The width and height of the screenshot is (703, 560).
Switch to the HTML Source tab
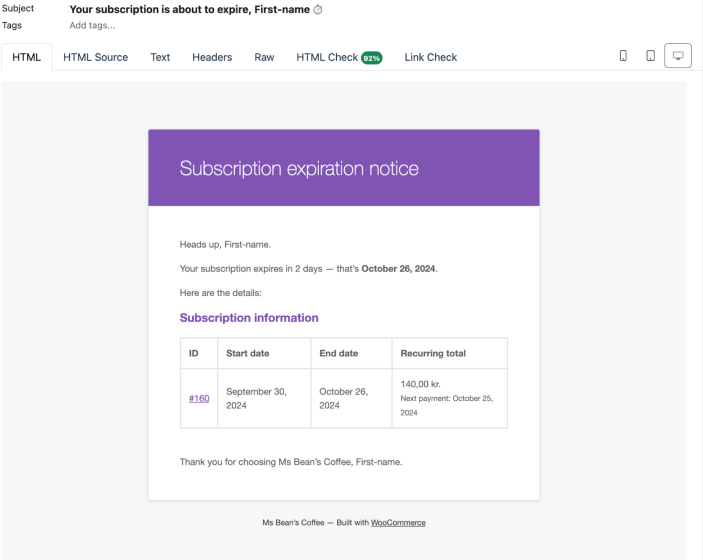(x=95, y=57)
